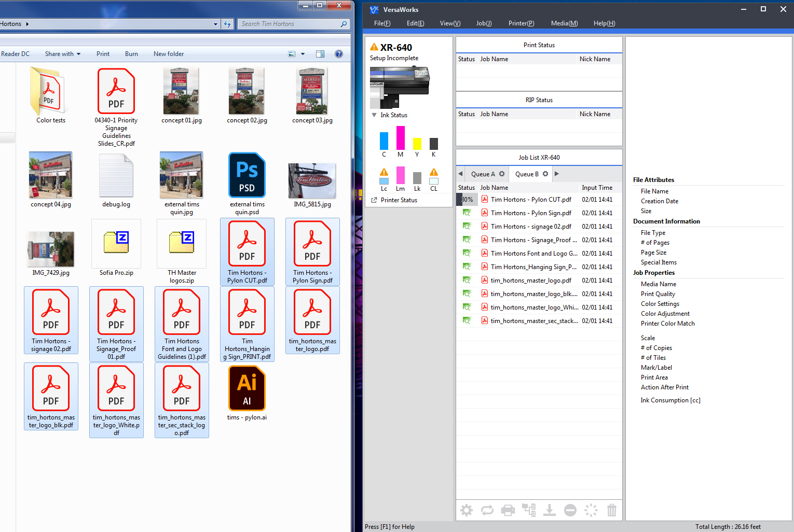Screen dimensions: 794x532
Task: Click the left queue scroll arrow
Action: [460, 174]
